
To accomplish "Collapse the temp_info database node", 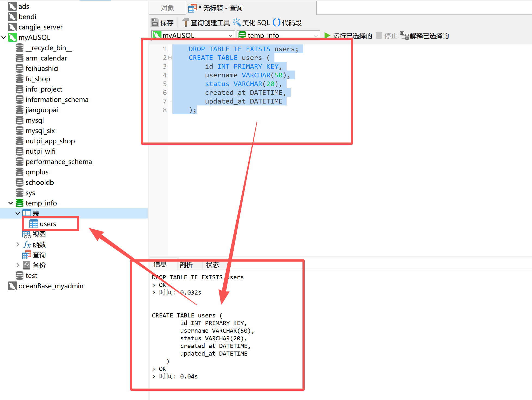I will click(11, 203).
